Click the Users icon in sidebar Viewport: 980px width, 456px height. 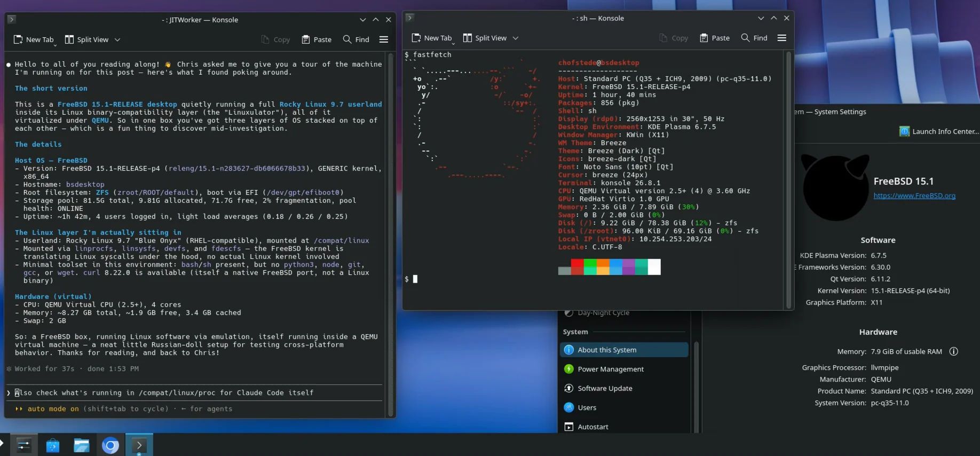pyautogui.click(x=568, y=407)
